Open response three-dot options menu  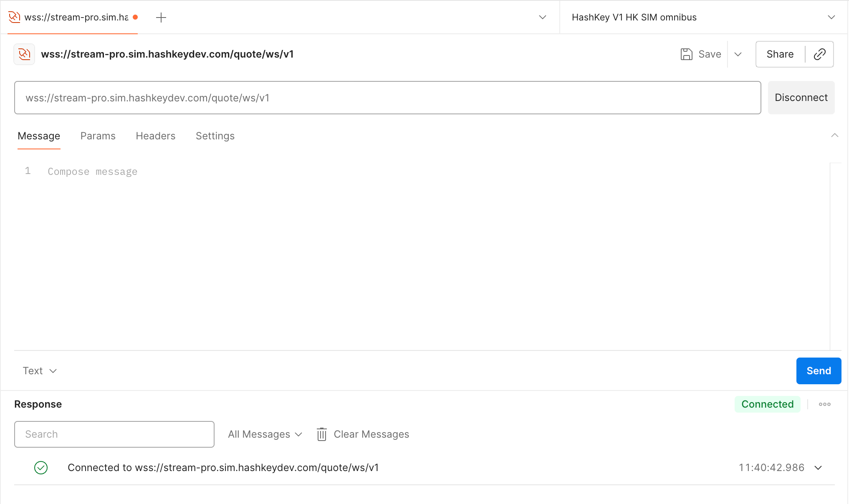pyautogui.click(x=824, y=404)
